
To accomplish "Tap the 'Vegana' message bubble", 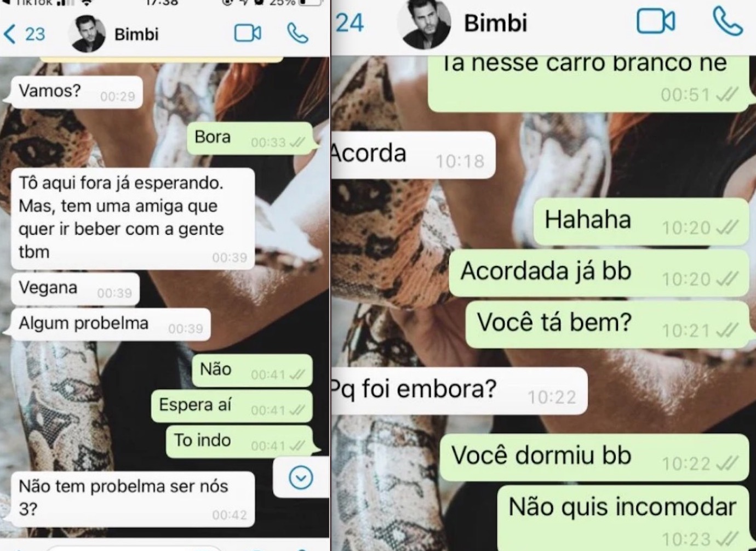I will 76,289.
